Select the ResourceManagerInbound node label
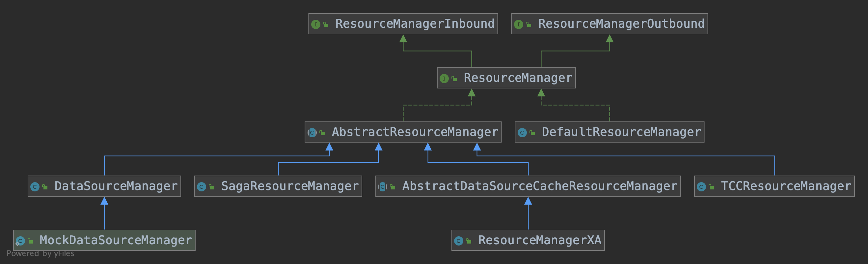This screenshot has width=868, height=264. [x=415, y=24]
